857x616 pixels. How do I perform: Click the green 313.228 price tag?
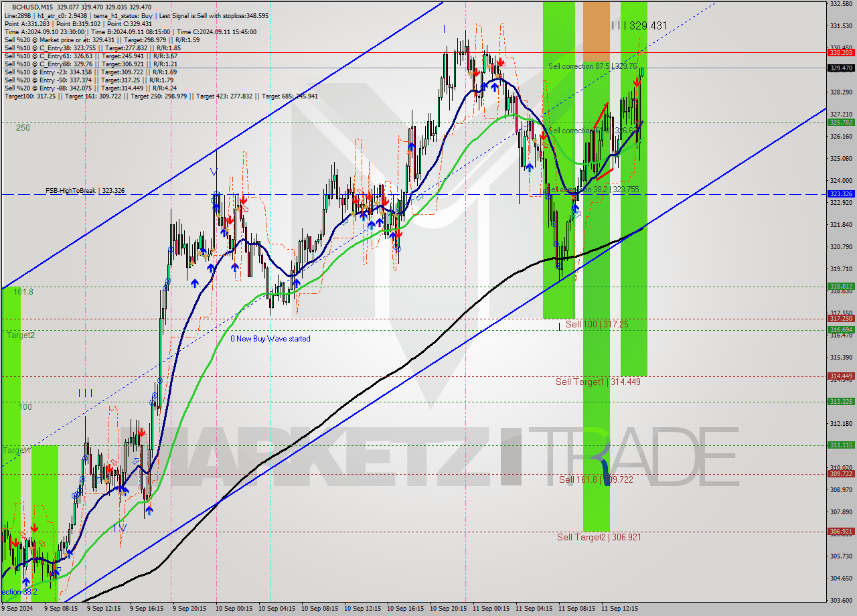click(x=841, y=401)
